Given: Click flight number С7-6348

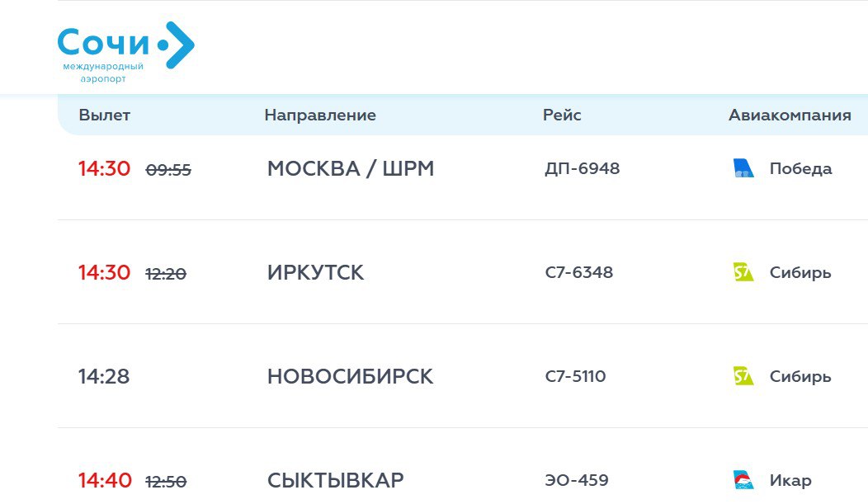Looking at the screenshot, I should pyautogui.click(x=579, y=273).
